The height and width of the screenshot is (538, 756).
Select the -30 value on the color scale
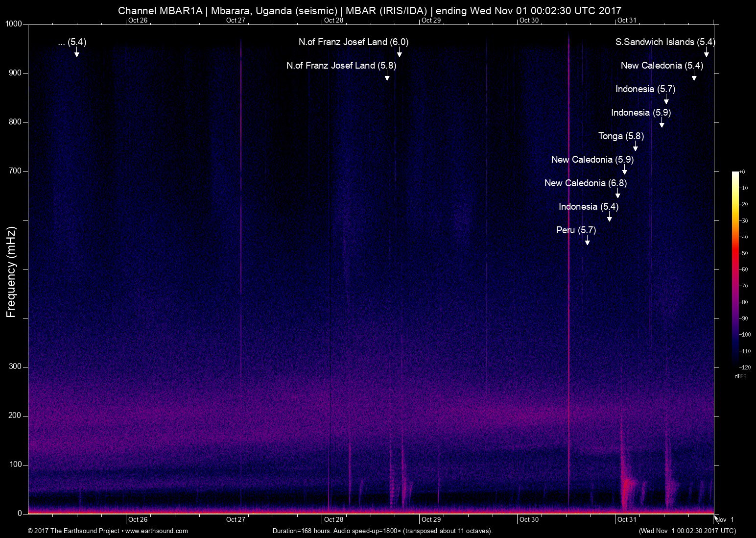[743, 221]
